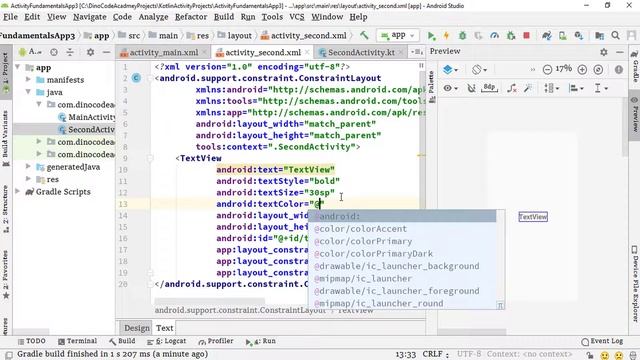The height and width of the screenshot is (360, 640).
Task: Click the class gutter icon on line 2
Action: 136,78
